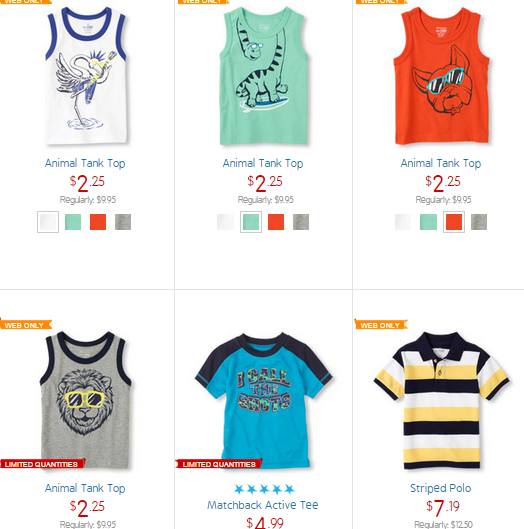Click LIMITED QUANTITIES badge on lion tank top
Screen dimensions: 524x529
click(42, 464)
